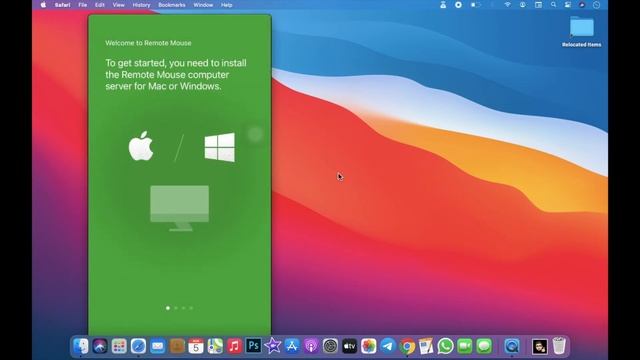Open the App Store in dock
Screen dimensions: 640x360
click(x=292, y=346)
